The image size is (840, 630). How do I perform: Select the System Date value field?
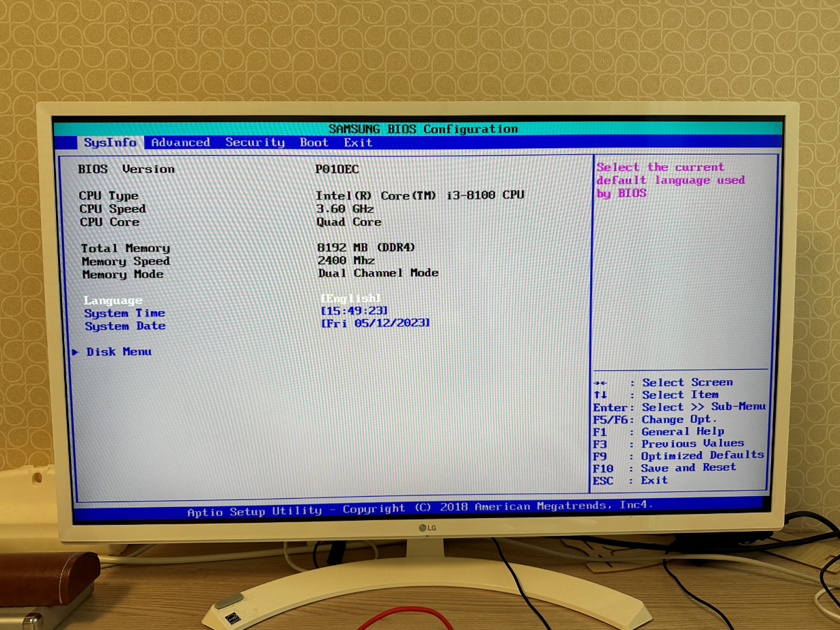pos(376,323)
